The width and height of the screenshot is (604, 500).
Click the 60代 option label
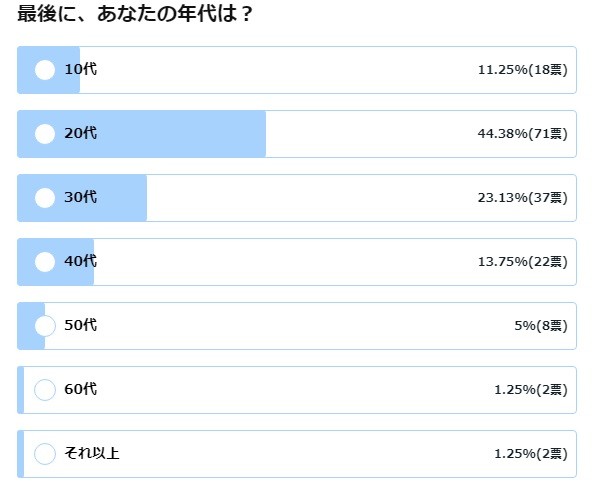pyautogui.click(x=80, y=390)
